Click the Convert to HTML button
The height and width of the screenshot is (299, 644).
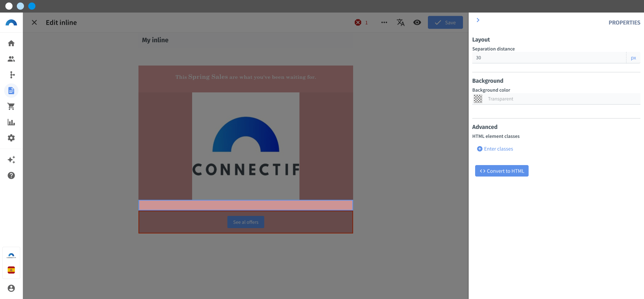coord(502,171)
